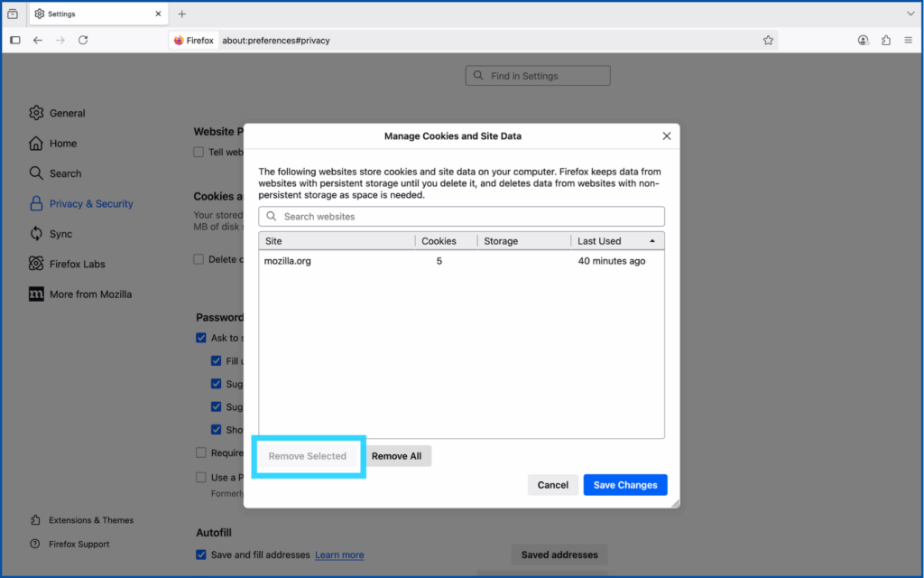Click the Search websites field
The width and height of the screenshot is (924, 578).
pyautogui.click(x=462, y=217)
